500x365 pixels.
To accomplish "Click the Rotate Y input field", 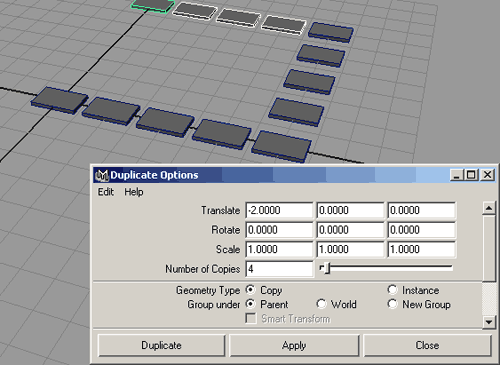I will coord(350,230).
